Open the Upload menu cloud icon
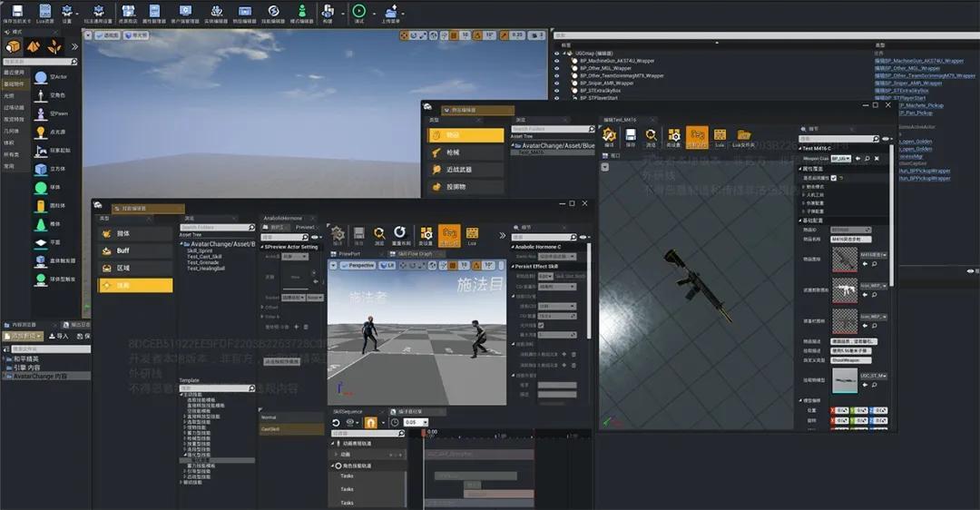980x510 pixels. coord(390,10)
